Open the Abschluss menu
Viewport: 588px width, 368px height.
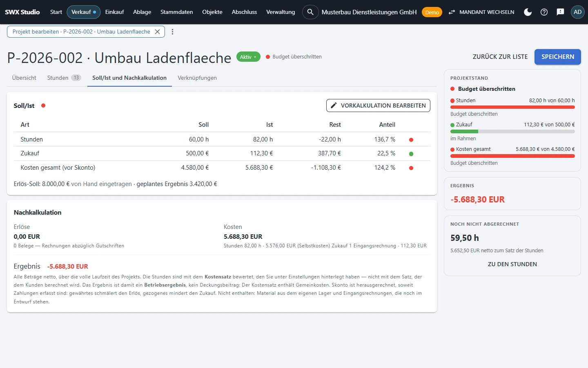pos(244,12)
